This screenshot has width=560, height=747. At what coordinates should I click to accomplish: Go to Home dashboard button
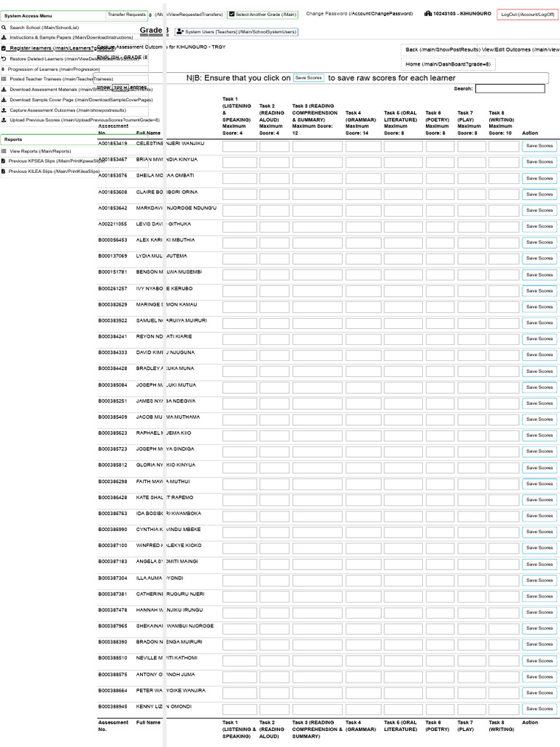[448, 64]
